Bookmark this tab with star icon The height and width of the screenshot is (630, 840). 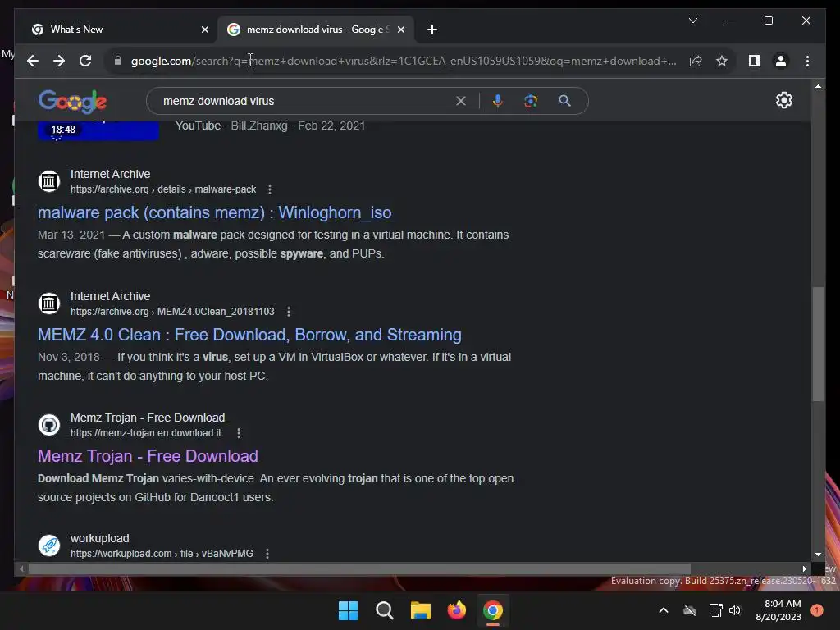[722, 61]
